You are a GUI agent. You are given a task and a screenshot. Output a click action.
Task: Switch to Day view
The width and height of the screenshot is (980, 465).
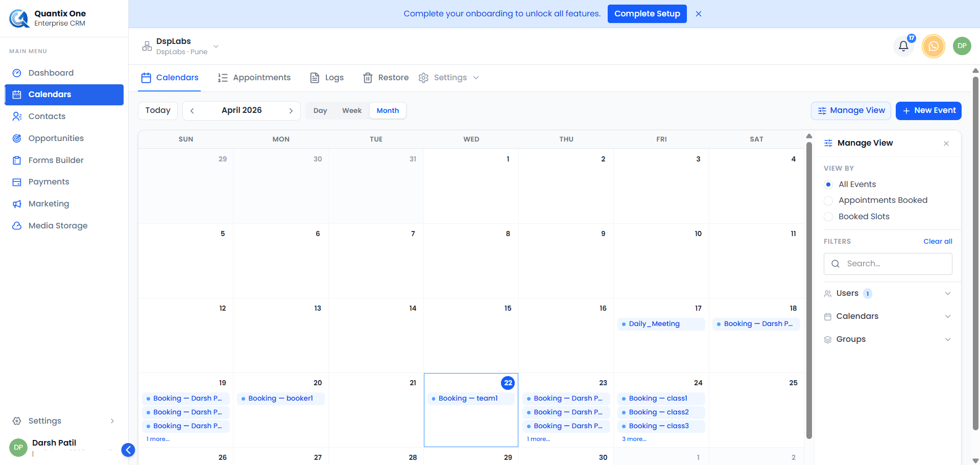click(x=320, y=110)
